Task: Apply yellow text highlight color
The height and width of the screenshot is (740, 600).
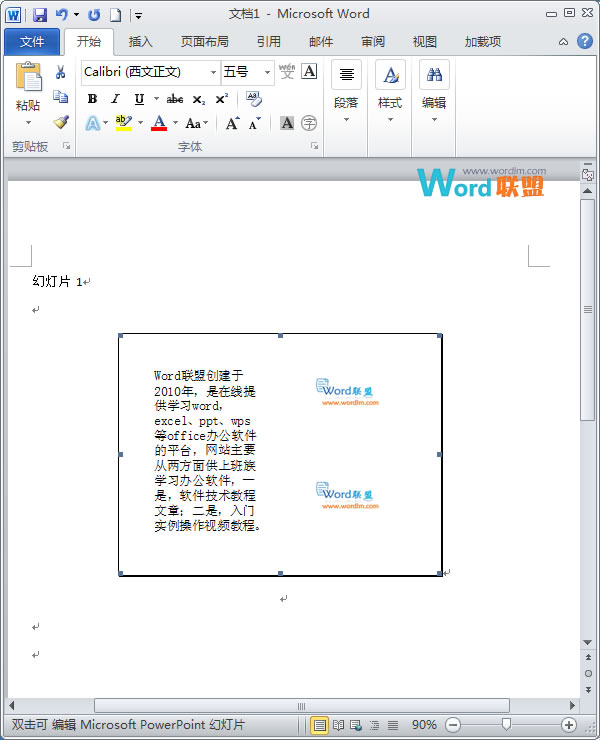Action: click(x=123, y=123)
